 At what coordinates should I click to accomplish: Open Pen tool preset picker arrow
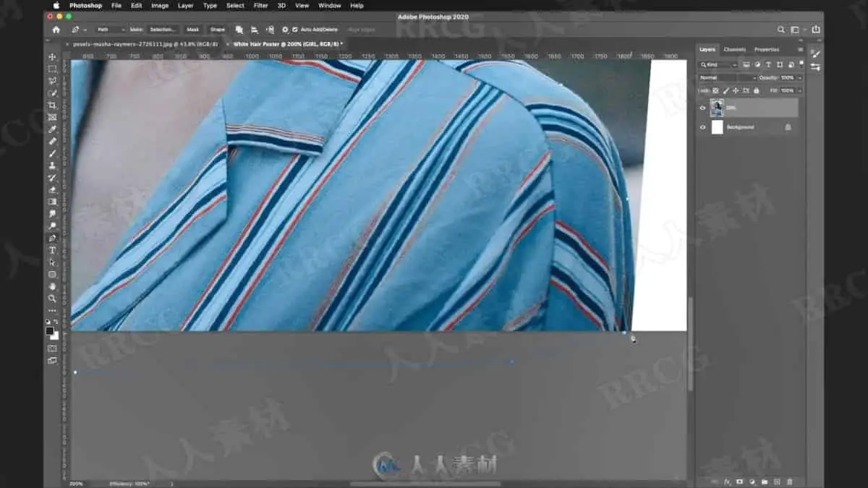[85, 30]
